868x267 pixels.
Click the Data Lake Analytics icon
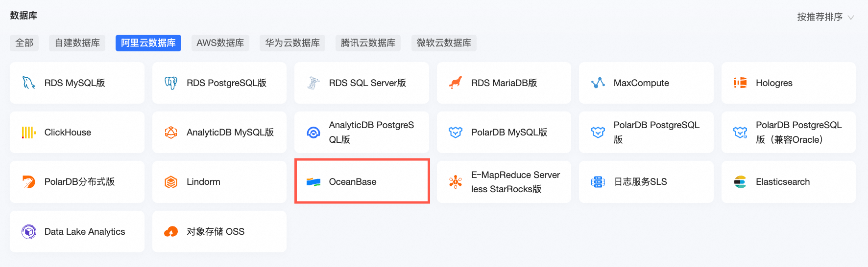[29, 231]
